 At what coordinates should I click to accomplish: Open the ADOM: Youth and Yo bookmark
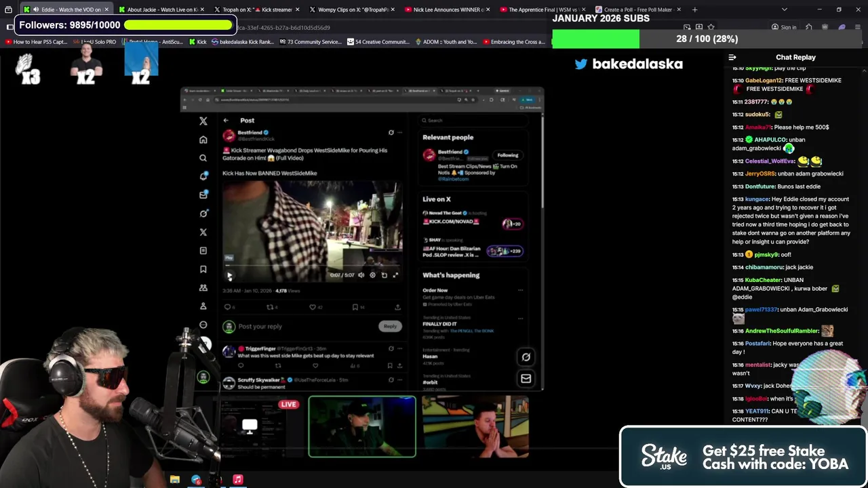tap(446, 42)
